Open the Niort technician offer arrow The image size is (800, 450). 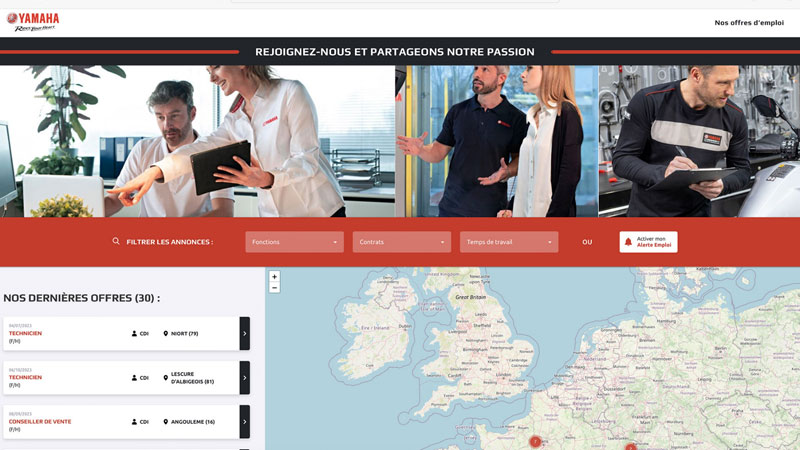tap(244, 333)
